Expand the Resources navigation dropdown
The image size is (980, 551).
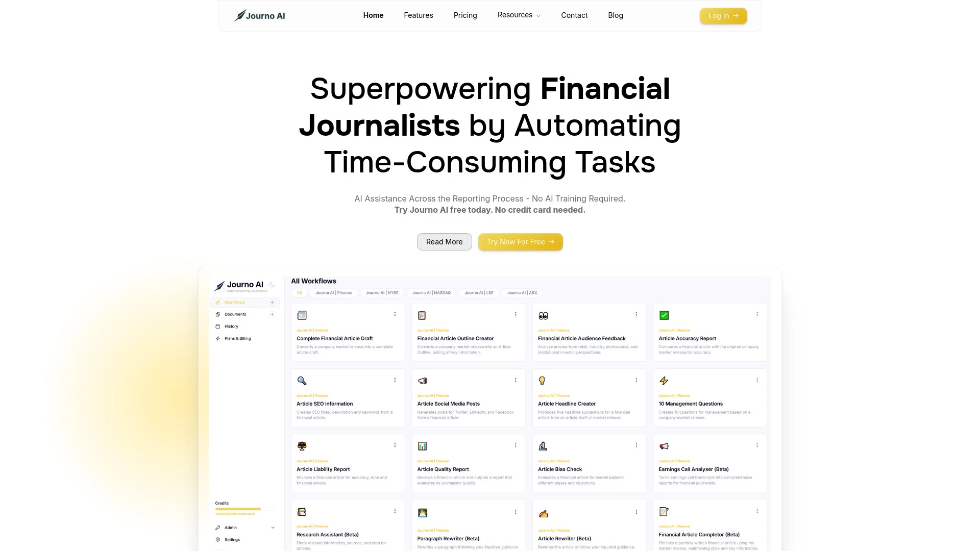519,15
